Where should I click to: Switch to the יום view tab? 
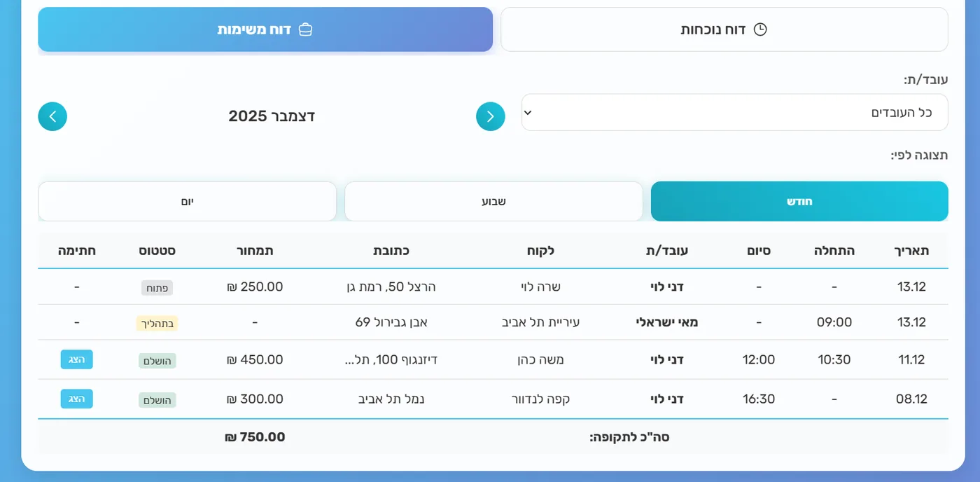(187, 201)
